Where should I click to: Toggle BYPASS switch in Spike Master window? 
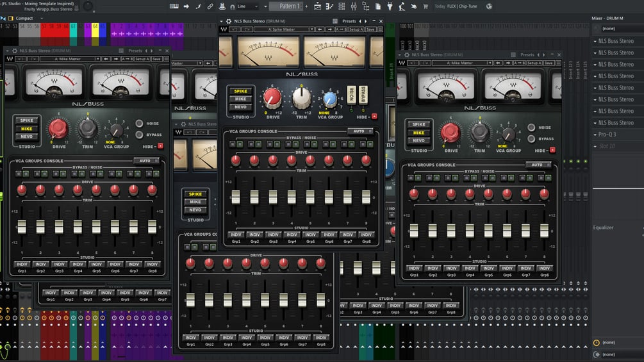[x=363, y=95]
